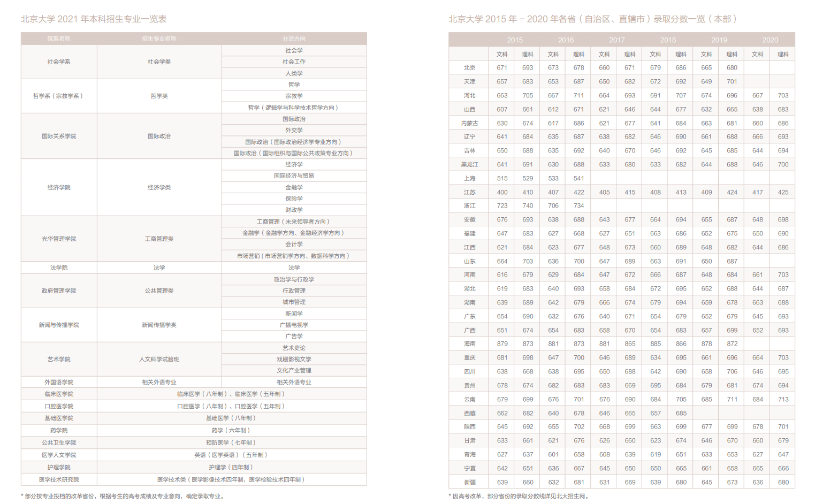Click the 人文科学试验班 major cell
The width and height of the screenshot is (823, 504).
coord(159,359)
